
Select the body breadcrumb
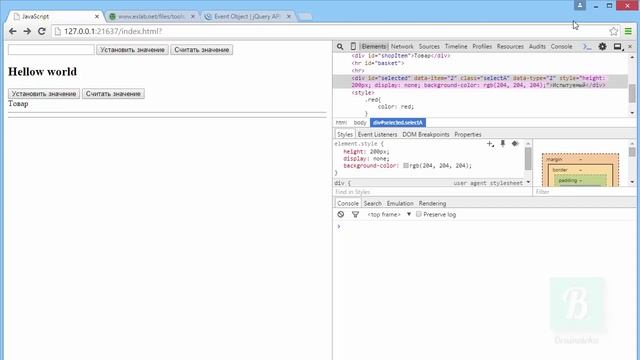[x=360, y=122]
